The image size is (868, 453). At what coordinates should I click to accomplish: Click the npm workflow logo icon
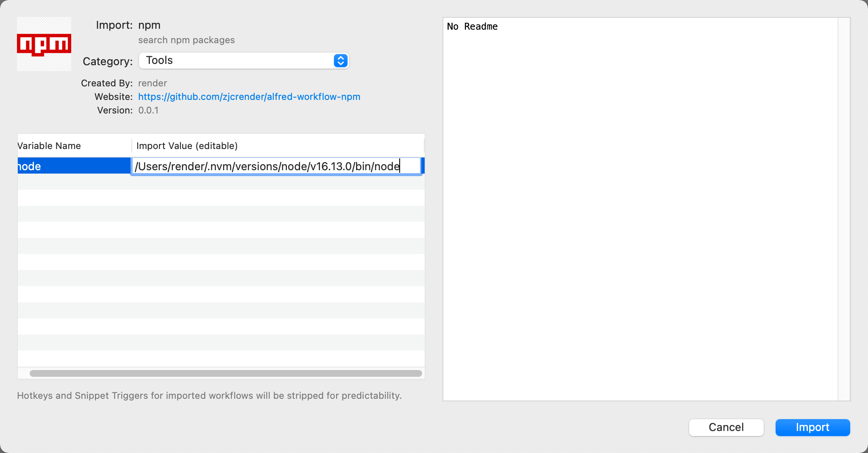44,44
